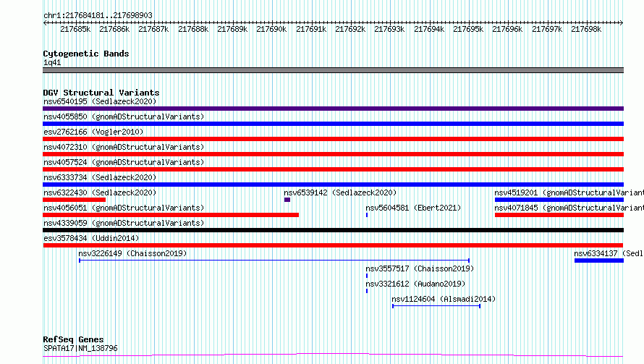Select the blue nsv6334137 variant bar
Screen dimensions: 644x364
(x=599, y=261)
